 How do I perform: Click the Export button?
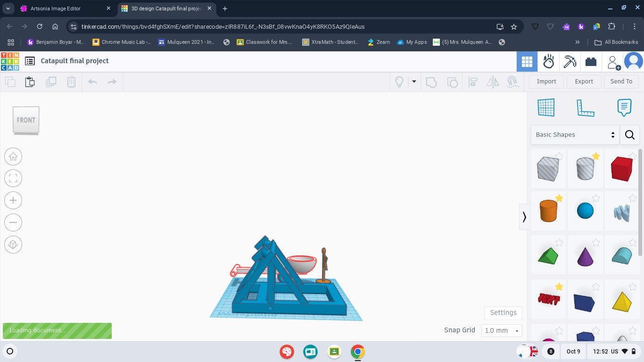click(x=584, y=82)
